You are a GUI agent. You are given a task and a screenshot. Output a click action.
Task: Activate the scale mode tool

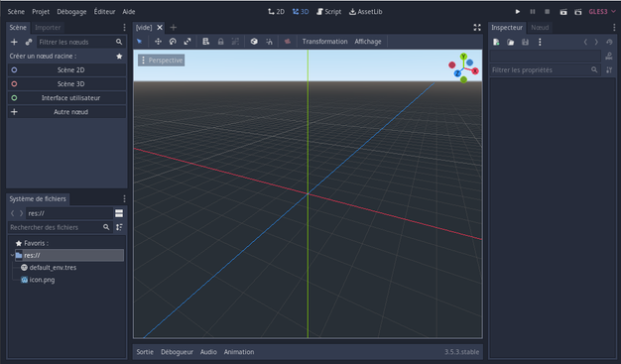(x=187, y=42)
